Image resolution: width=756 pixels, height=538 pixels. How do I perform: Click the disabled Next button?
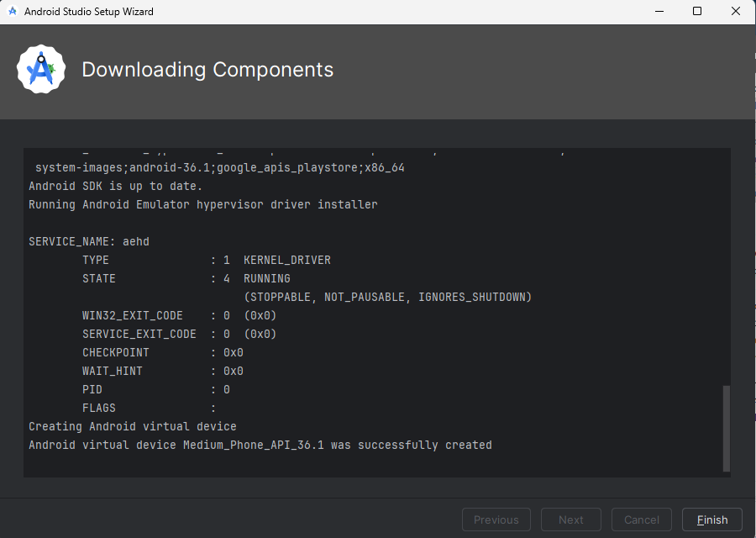coord(571,520)
